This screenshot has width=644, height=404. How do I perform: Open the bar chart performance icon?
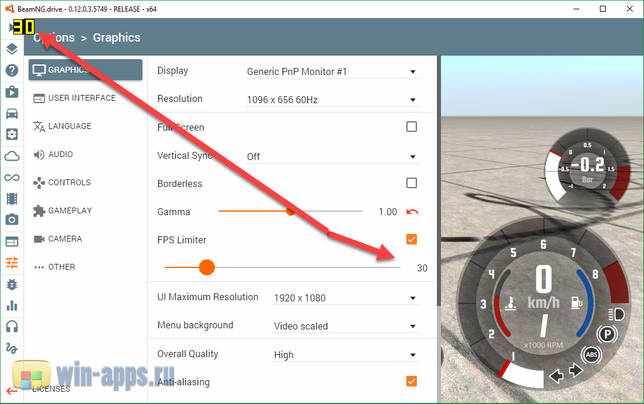click(x=12, y=305)
